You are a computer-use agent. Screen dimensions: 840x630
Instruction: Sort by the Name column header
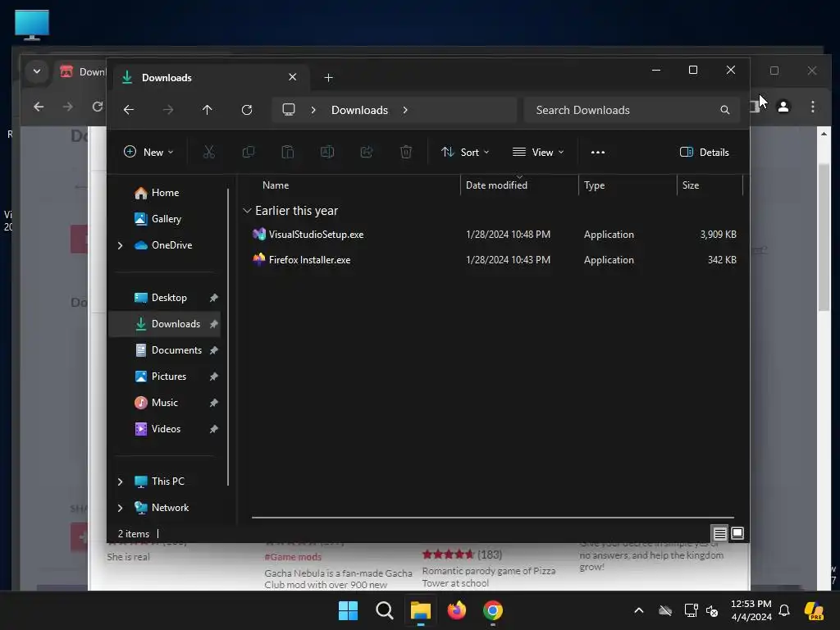[x=276, y=185]
